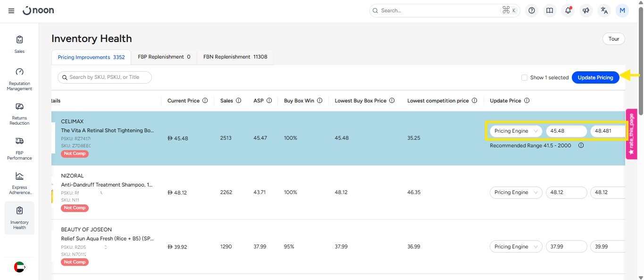Go to Reputation Management in sidebar
The image size is (644, 280).
pos(19,78)
